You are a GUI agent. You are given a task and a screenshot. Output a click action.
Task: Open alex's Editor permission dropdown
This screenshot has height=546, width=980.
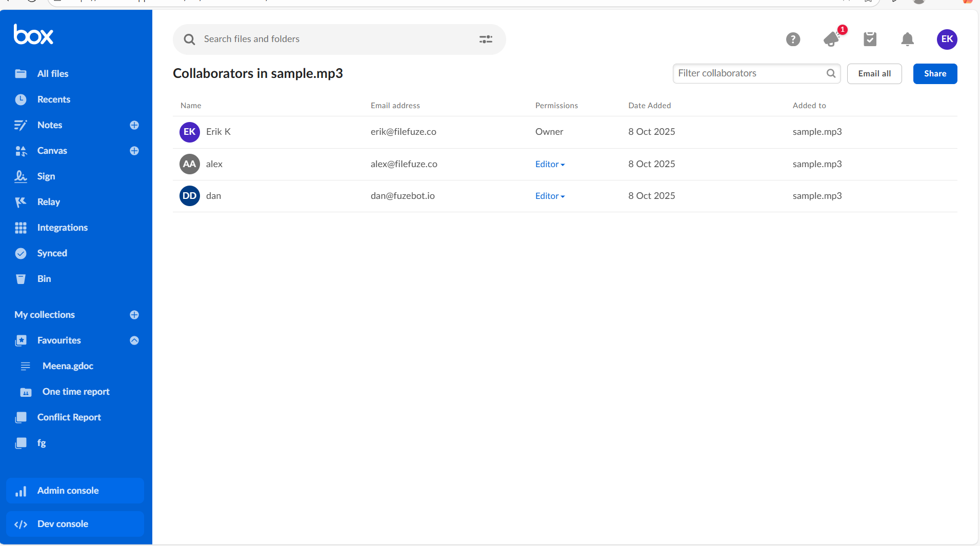coord(550,164)
